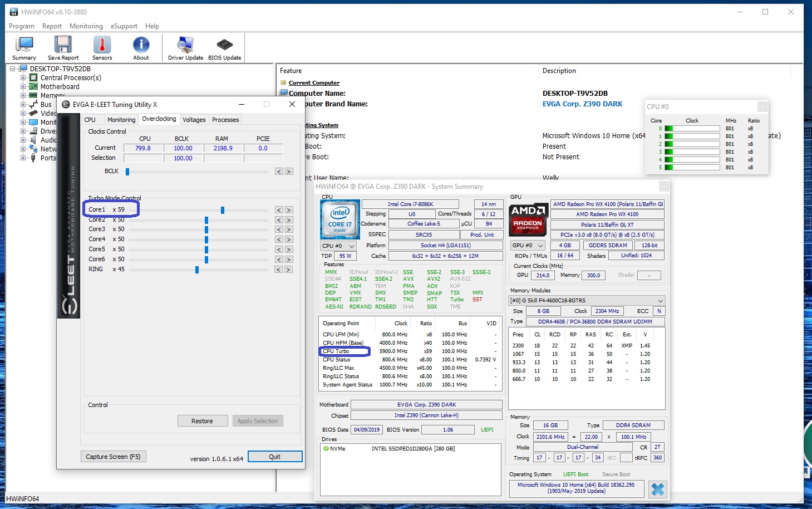Click the EVGA Corp. Z390 DARK link
The image size is (812, 509).
pyautogui.click(x=582, y=104)
